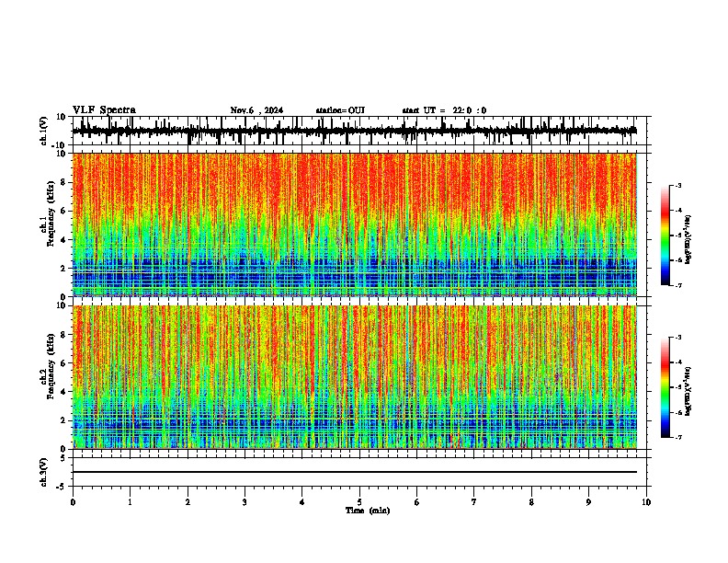The width and height of the screenshot is (728, 563).
Task: Click the "2" tick on ch.1 frequency axis
Action: pos(64,269)
